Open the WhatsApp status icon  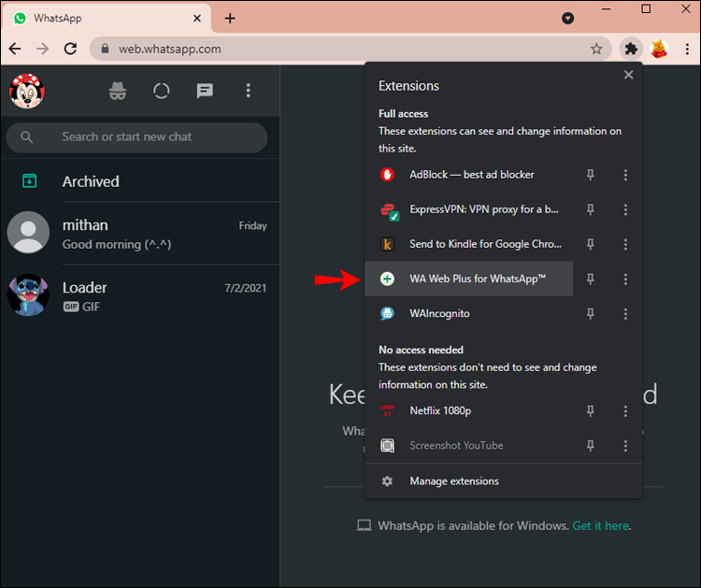(x=162, y=91)
